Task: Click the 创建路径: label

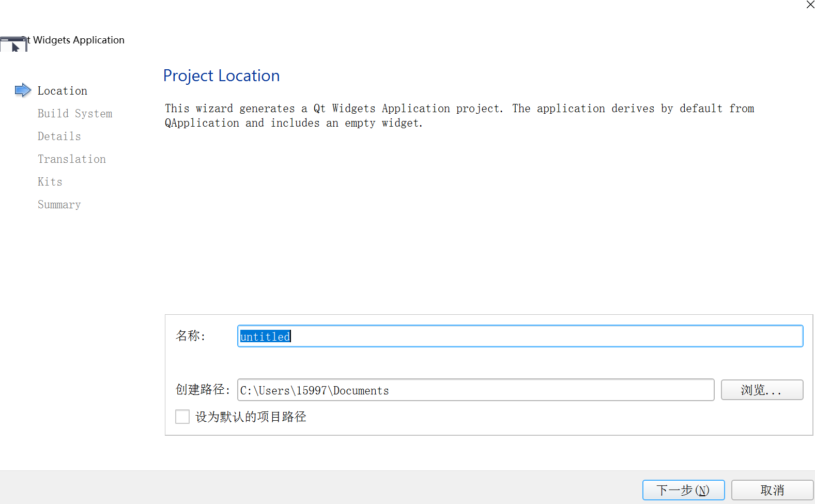Action: coord(203,390)
